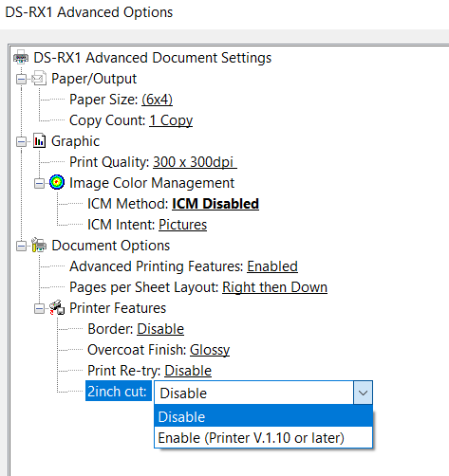Click the Border Disable setting
The width and height of the screenshot is (449, 476).
point(160,329)
